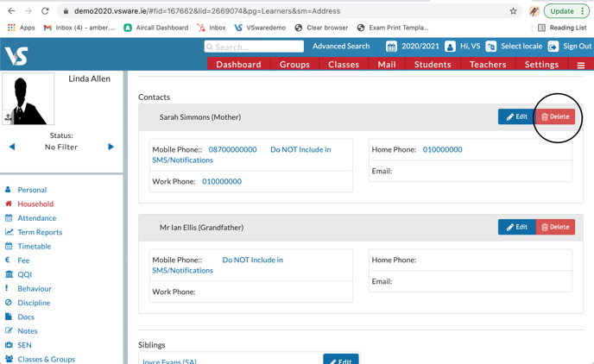Select the Mr Ian Ellis (Grandfather) heading
This screenshot has width=594, height=364.
[201, 228]
